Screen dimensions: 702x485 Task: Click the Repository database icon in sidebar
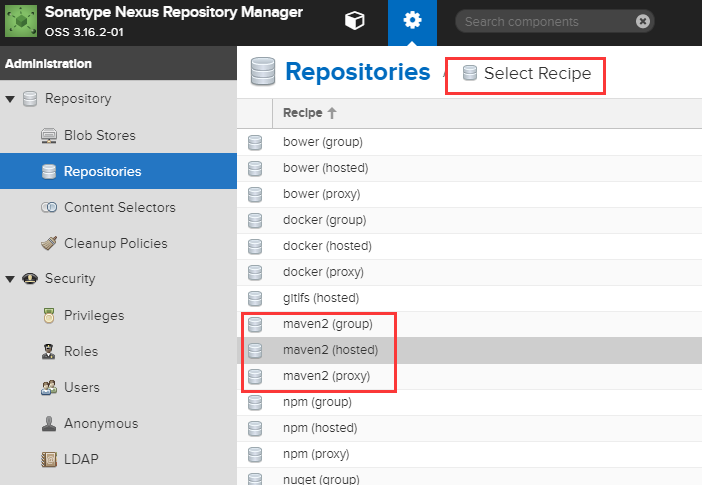pyautogui.click(x=30, y=99)
